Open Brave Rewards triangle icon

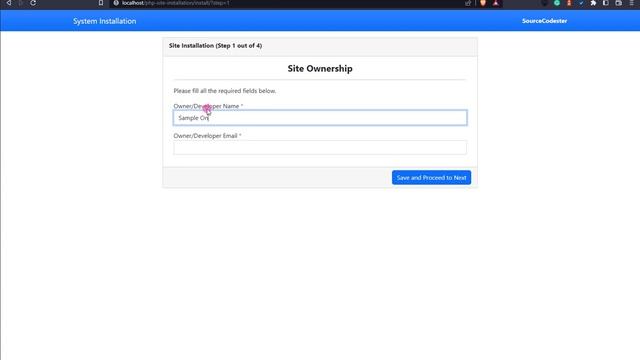coord(496,3)
